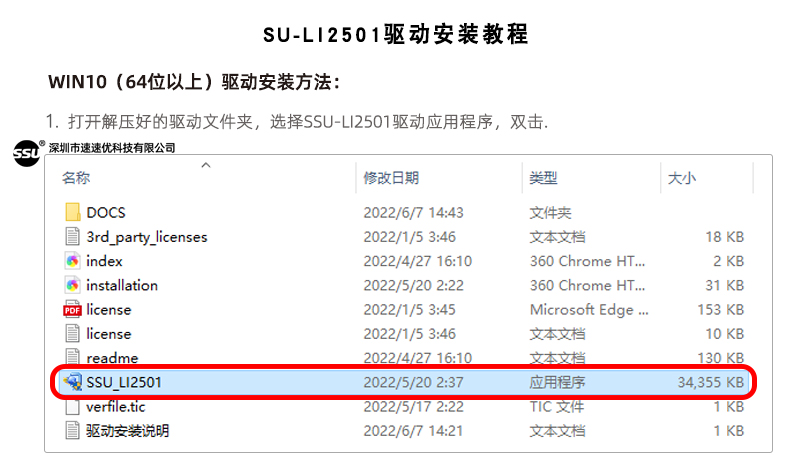The image size is (790, 463).
Task: Sort files by 名称 column header
Action: point(76,178)
